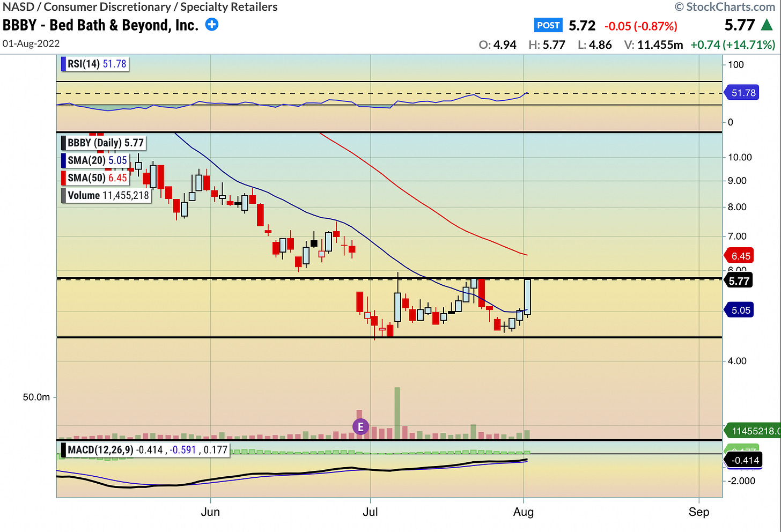Click the SMA(20) 5.05 legend entry

click(95, 160)
